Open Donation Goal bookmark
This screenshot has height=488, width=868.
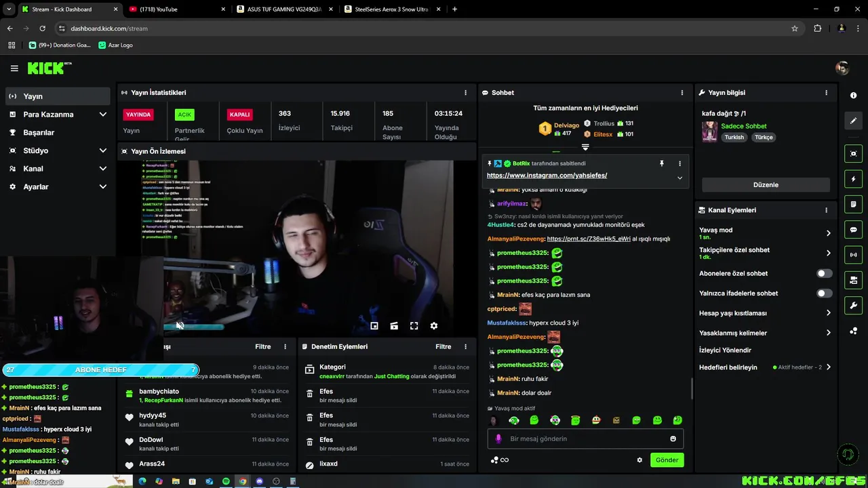click(x=60, y=45)
